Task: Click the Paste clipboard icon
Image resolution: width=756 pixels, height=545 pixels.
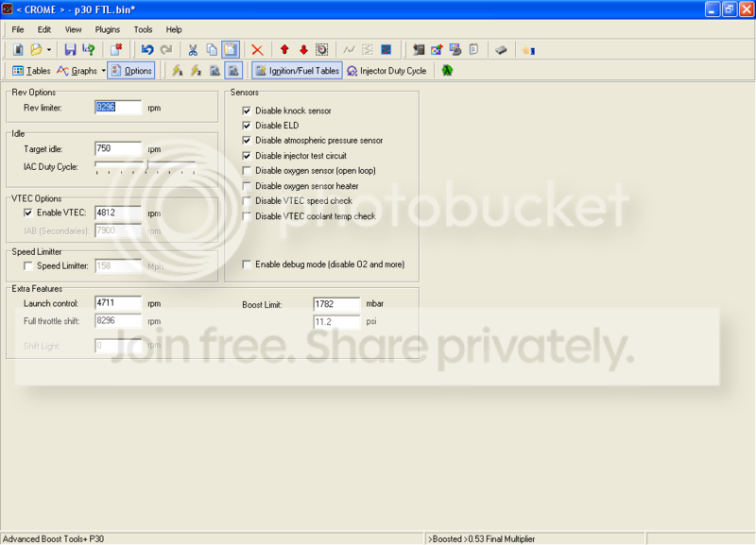Action: pos(230,49)
